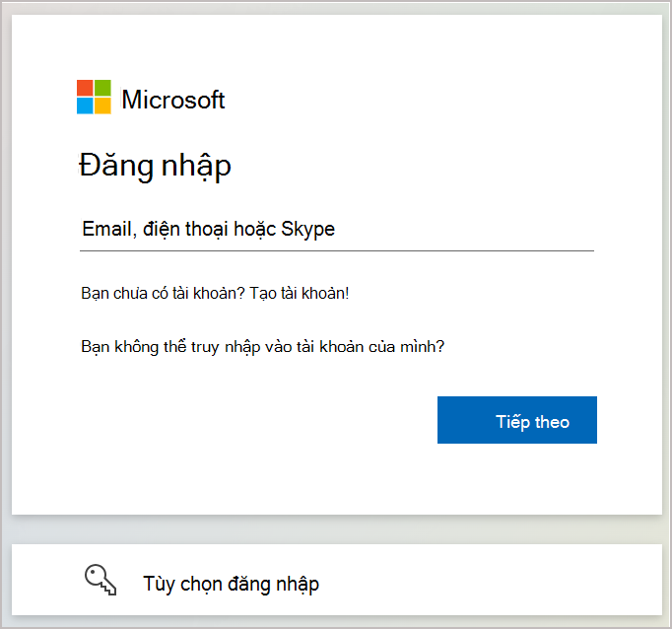This screenshot has width=672, height=629.
Task: Click the word "Email" in the placeholder
Action: 106,230
